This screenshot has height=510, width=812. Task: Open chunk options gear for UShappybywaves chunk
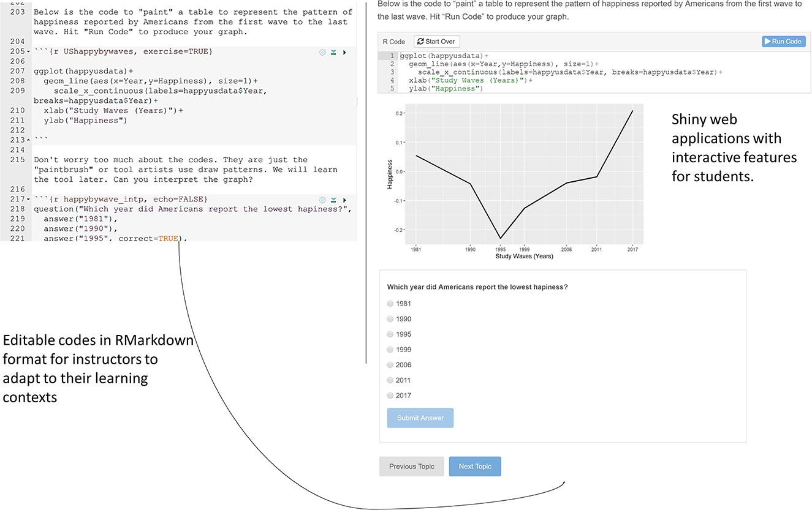tap(322, 53)
